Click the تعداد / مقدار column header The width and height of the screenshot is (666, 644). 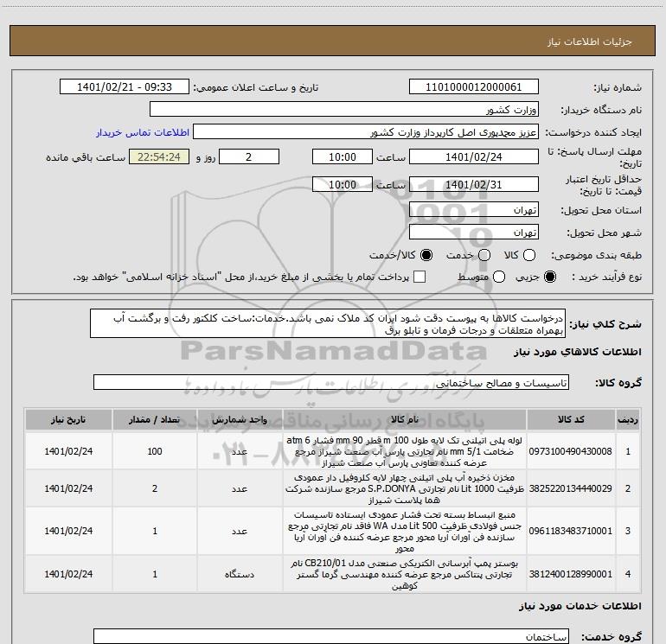coord(155,419)
